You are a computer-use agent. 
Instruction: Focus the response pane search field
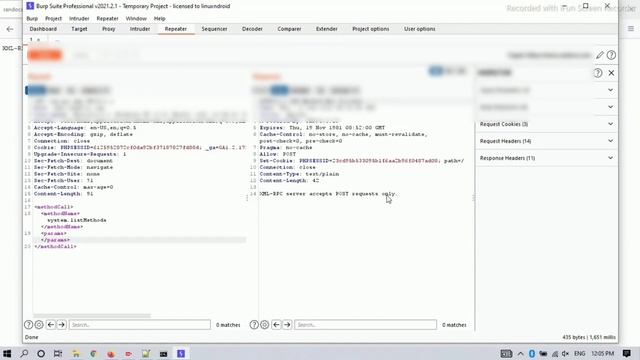point(366,325)
